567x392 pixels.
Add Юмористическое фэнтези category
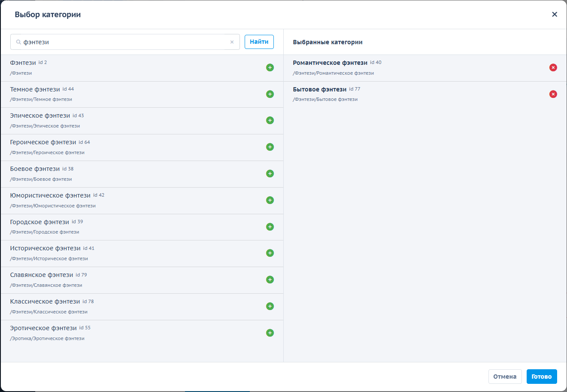270,200
